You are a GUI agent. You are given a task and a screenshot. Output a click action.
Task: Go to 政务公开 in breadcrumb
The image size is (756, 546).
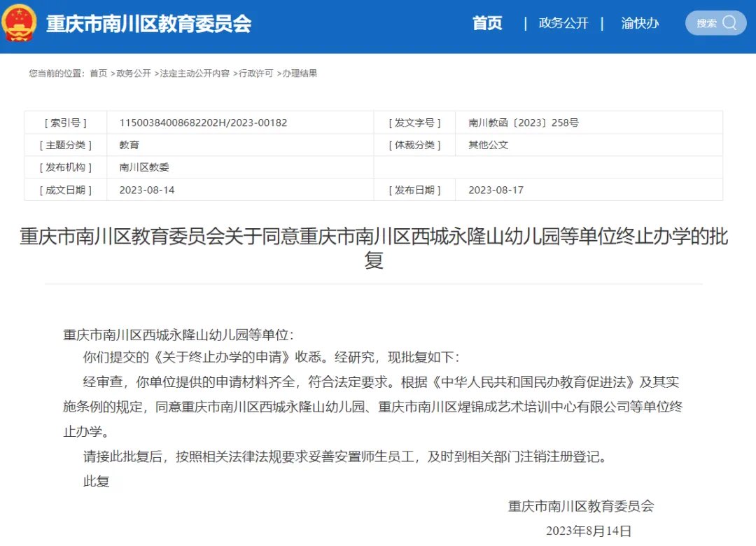134,73
